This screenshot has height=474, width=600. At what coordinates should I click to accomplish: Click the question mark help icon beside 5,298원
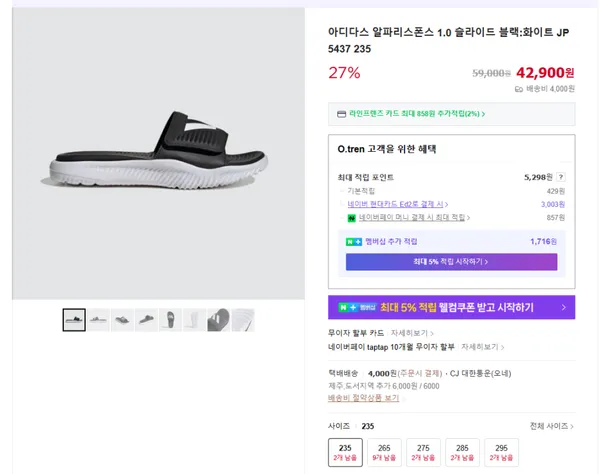coord(560,176)
